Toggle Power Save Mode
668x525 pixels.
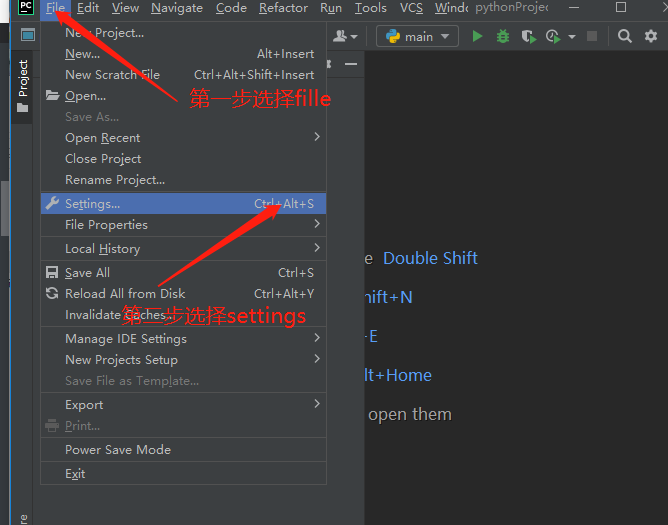pos(183,450)
